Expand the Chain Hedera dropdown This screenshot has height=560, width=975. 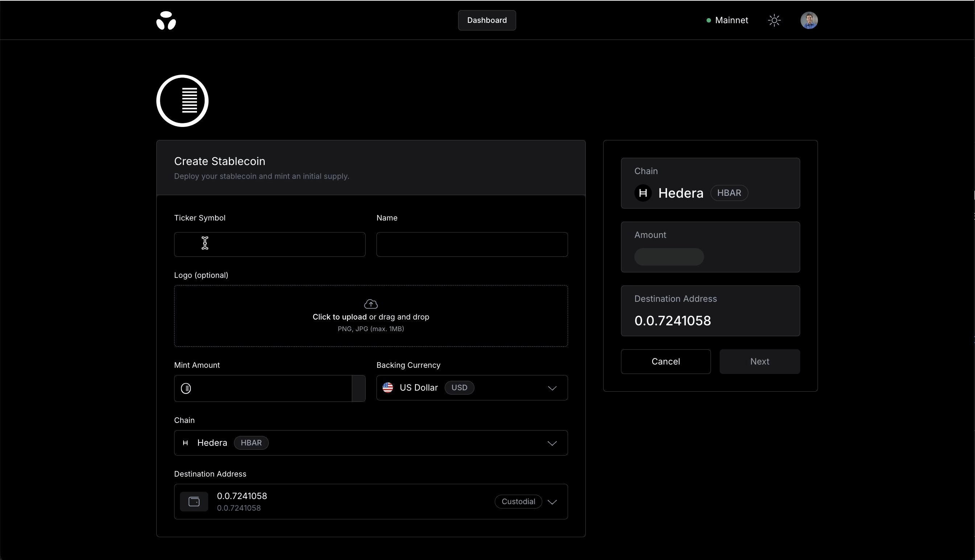[552, 443]
